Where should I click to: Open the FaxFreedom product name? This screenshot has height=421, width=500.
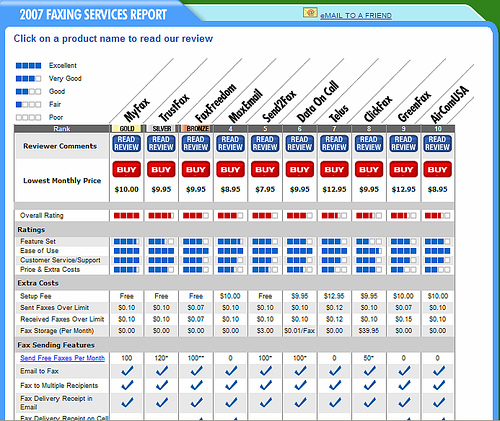point(215,103)
